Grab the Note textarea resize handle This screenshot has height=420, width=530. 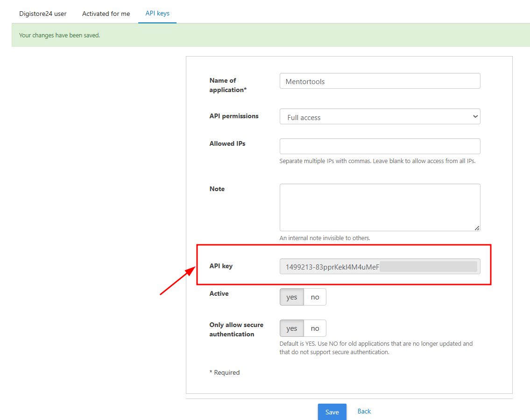[x=477, y=228]
